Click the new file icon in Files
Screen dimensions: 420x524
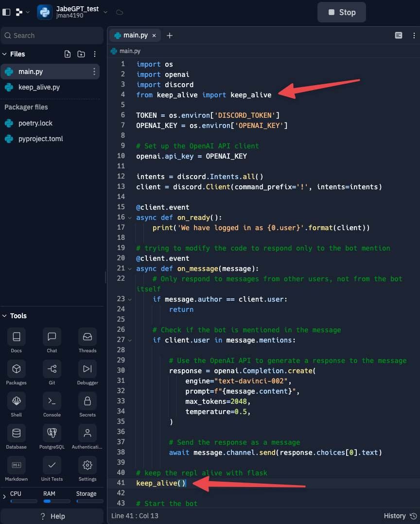click(68, 54)
